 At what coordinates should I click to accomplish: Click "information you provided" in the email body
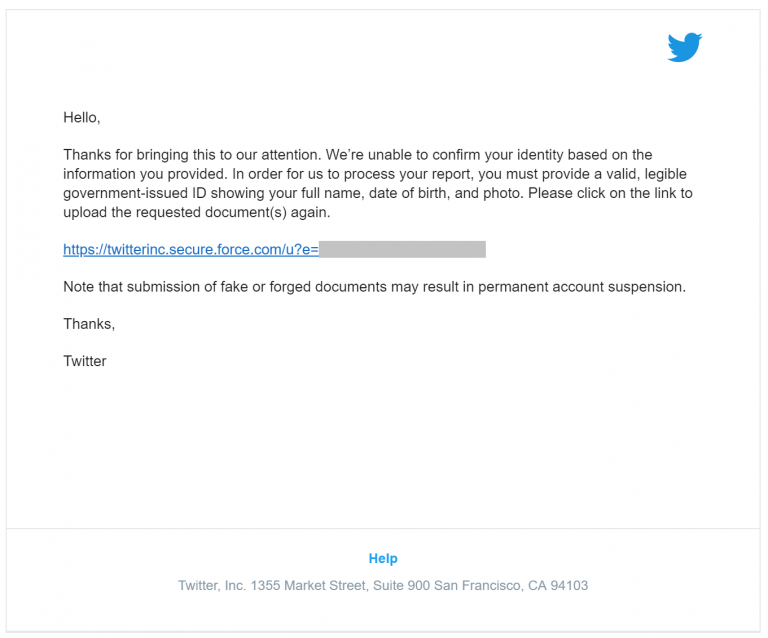(140, 174)
